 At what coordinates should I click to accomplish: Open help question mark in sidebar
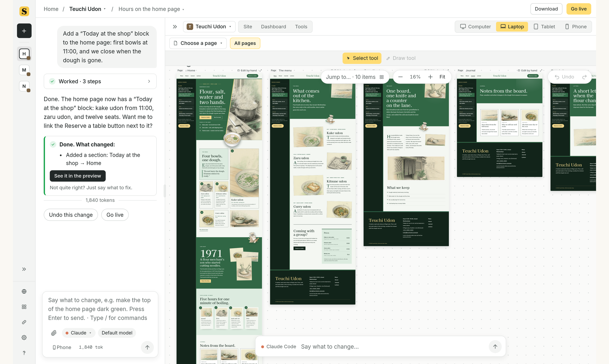click(24, 353)
